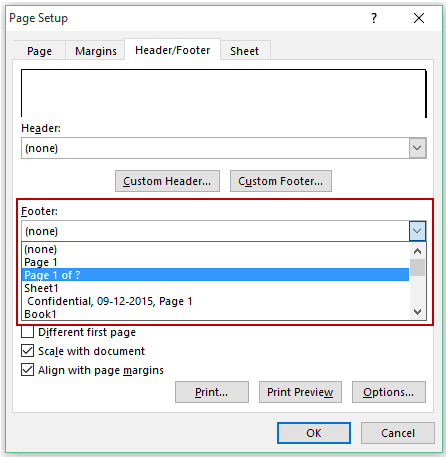The image size is (446, 457).
Task: Close the Page Setup dialog
Action: click(419, 18)
